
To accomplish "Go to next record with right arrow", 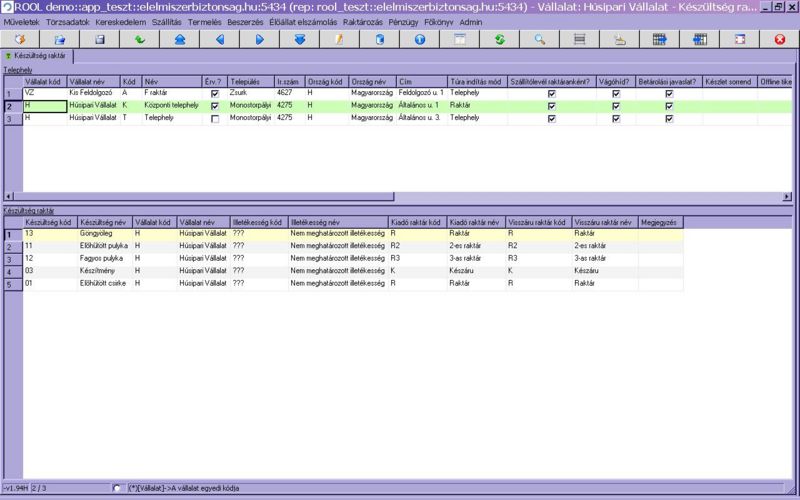I will (x=259, y=39).
